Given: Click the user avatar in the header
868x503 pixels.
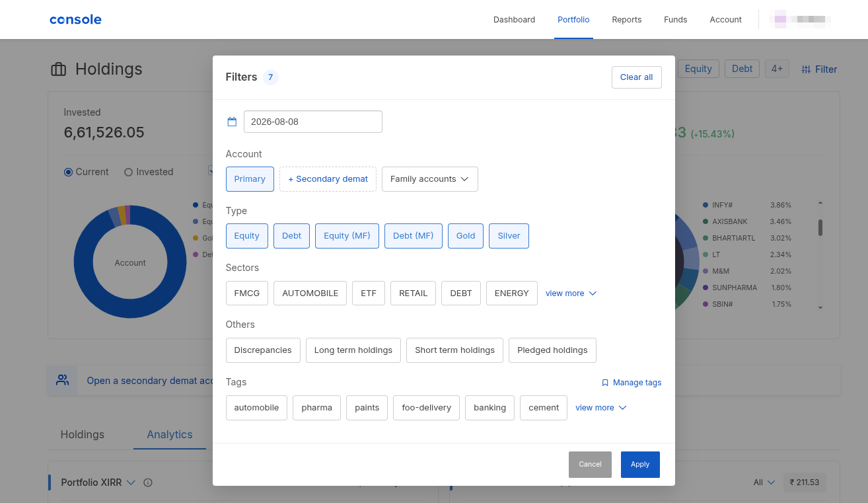Looking at the screenshot, I should point(780,20).
